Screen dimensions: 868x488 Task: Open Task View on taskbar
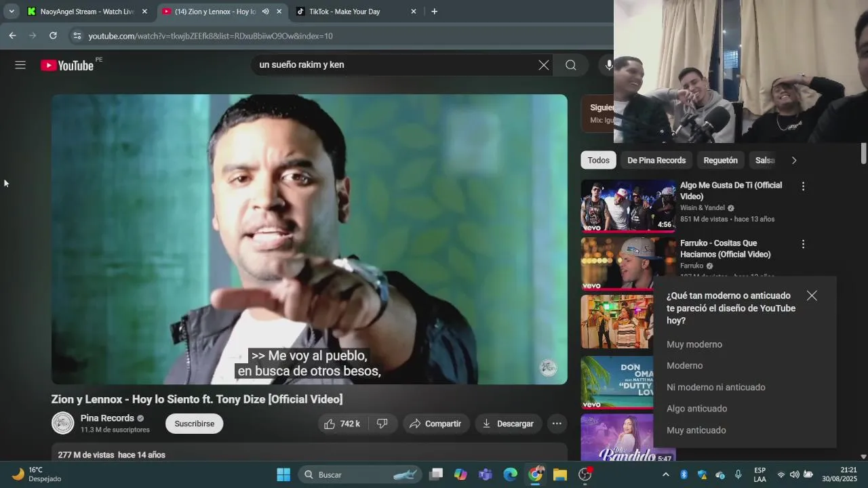(436, 474)
